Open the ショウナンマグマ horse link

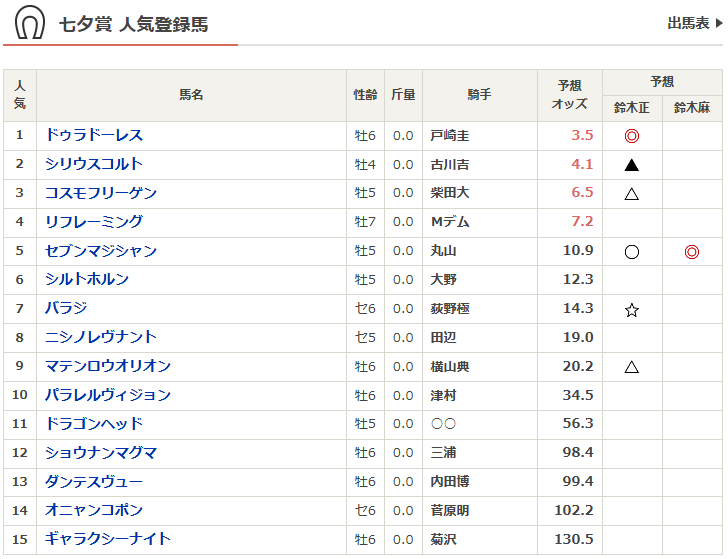[x=101, y=453]
